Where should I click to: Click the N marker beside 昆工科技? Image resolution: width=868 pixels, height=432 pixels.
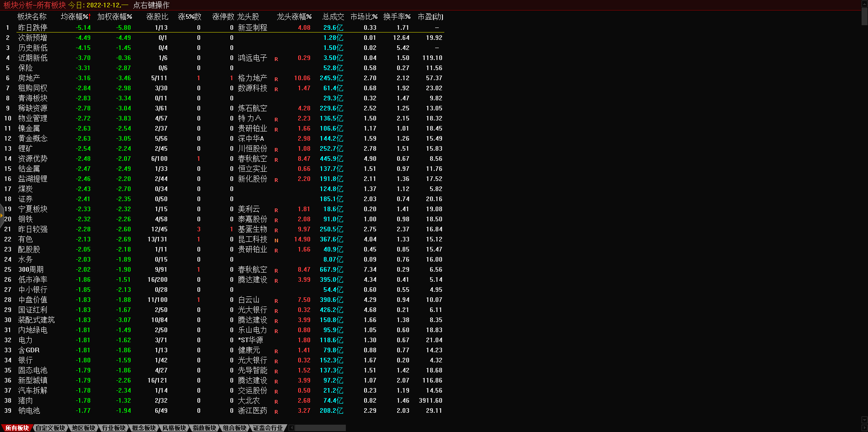tap(276, 241)
